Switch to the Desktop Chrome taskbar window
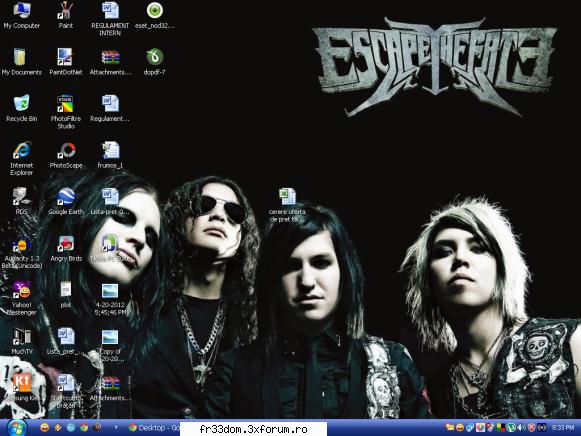This screenshot has height=436, width=581. tap(153, 428)
